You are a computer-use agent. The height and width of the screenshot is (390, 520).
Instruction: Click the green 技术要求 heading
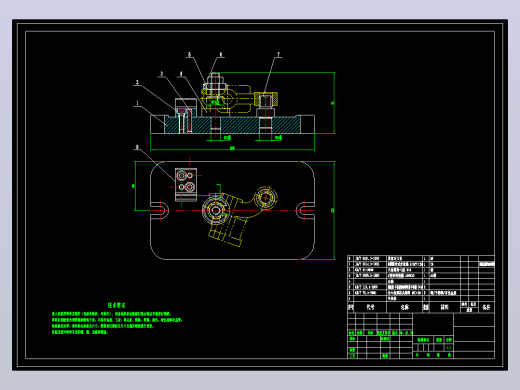coord(116,305)
